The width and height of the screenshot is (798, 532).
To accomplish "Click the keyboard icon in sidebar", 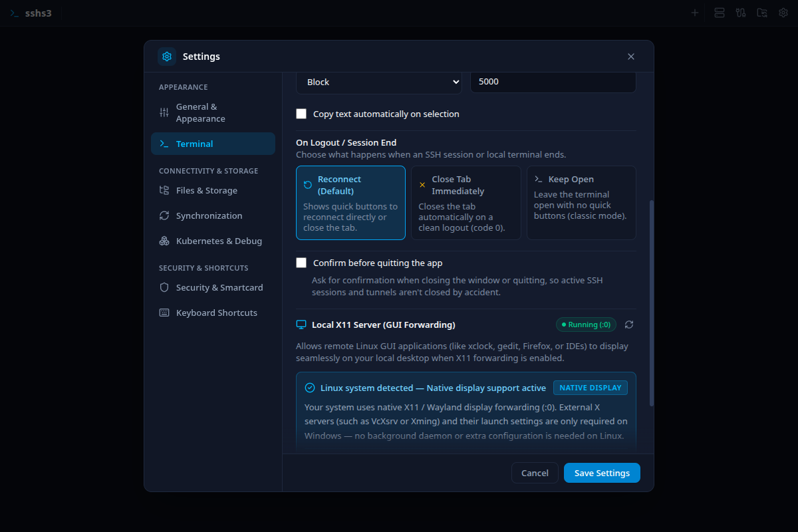I will [164, 313].
